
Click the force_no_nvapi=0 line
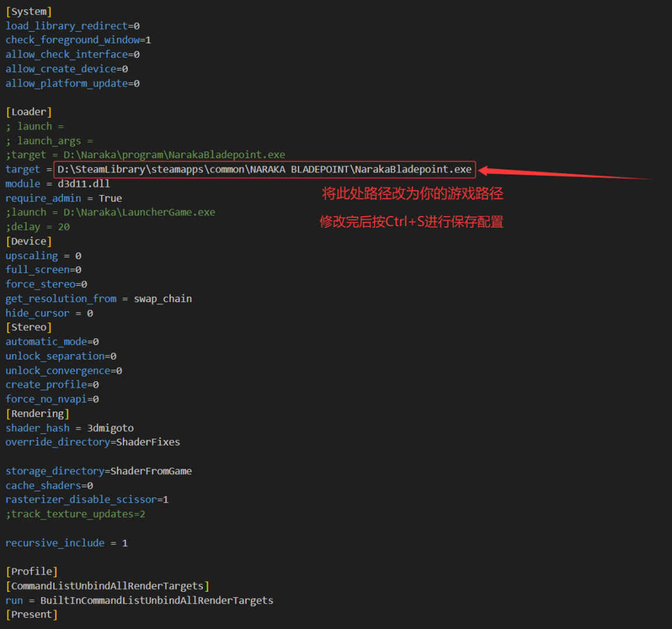coord(52,400)
